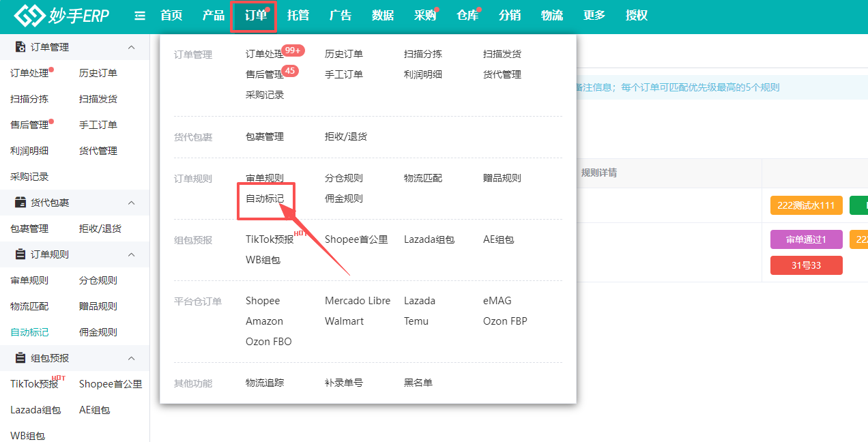Open 包裹管理 in the dropdown menu
868x442 pixels.
(265, 136)
